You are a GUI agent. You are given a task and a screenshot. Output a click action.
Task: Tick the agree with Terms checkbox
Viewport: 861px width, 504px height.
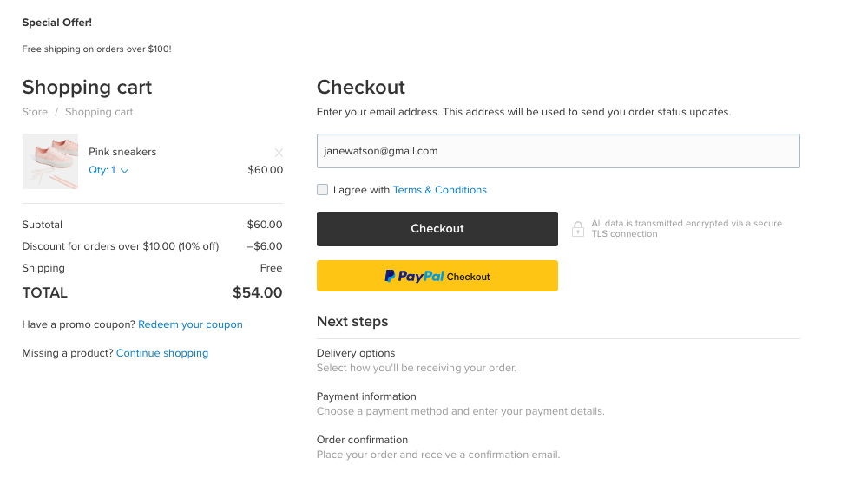click(x=323, y=190)
